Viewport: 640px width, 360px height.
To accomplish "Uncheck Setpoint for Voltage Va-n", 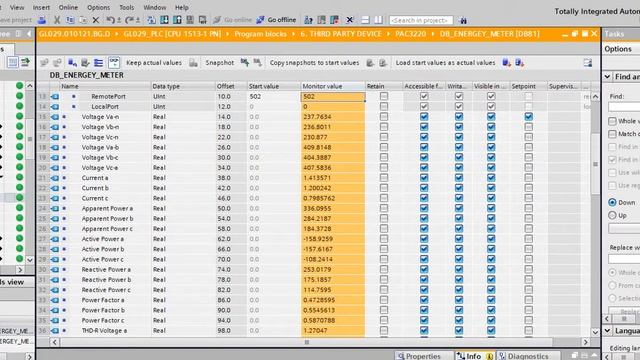I will (x=529, y=117).
